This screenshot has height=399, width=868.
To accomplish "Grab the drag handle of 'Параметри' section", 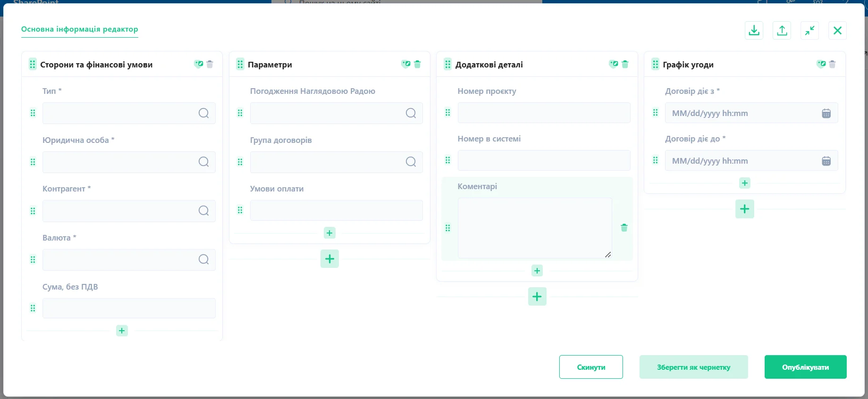I will coord(240,64).
